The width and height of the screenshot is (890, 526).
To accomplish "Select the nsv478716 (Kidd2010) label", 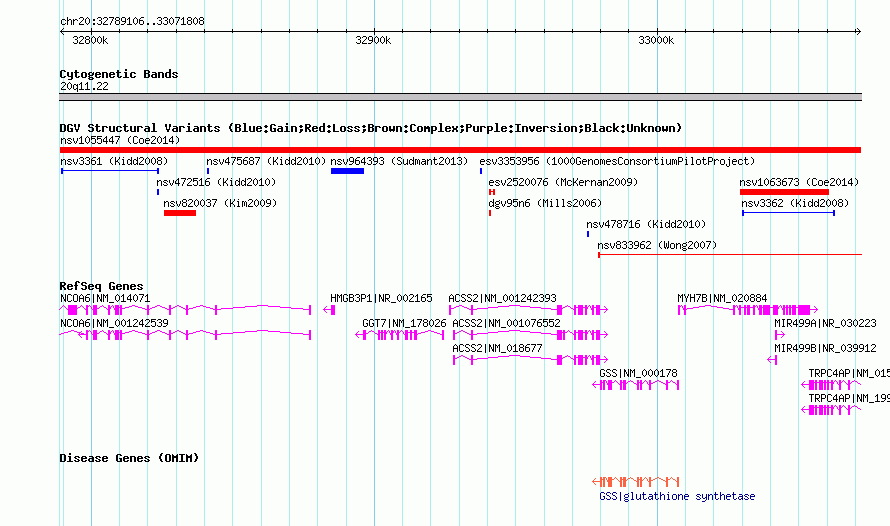I will coord(646,224).
